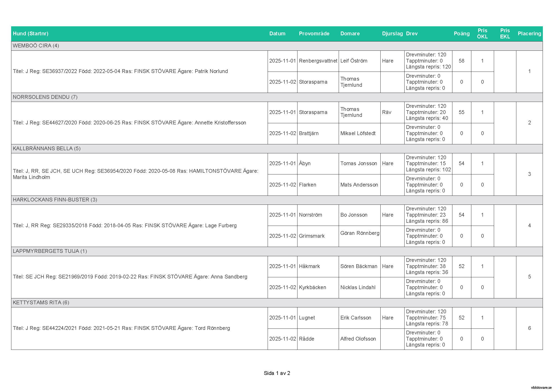Click the Pris ÖKL column header
554x392 pixels.
[482, 34]
